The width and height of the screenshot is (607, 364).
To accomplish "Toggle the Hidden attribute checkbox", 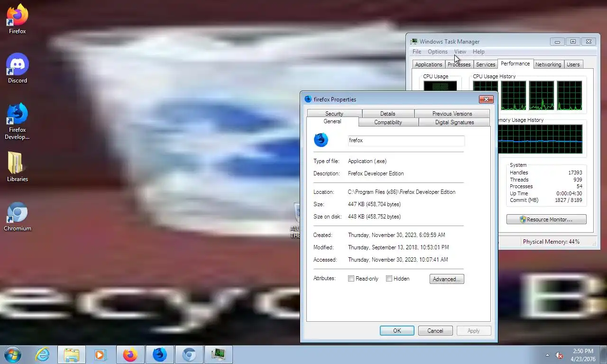I will pyautogui.click(x=389, y=279).
